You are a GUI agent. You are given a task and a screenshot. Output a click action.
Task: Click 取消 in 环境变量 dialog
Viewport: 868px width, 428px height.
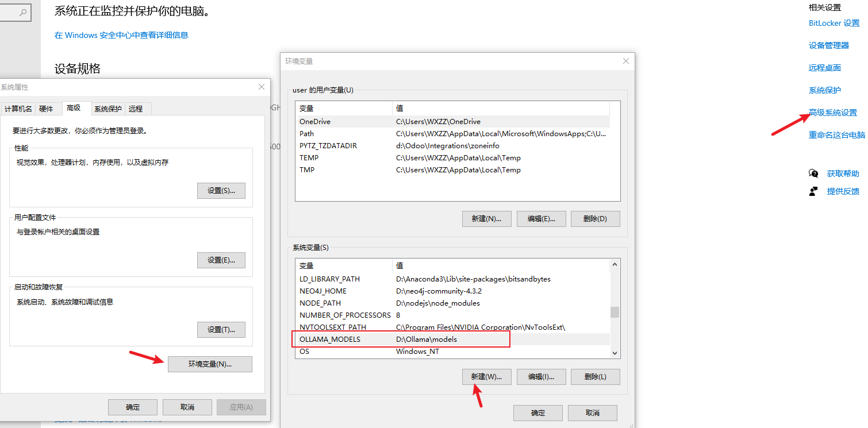pos(593,413)
